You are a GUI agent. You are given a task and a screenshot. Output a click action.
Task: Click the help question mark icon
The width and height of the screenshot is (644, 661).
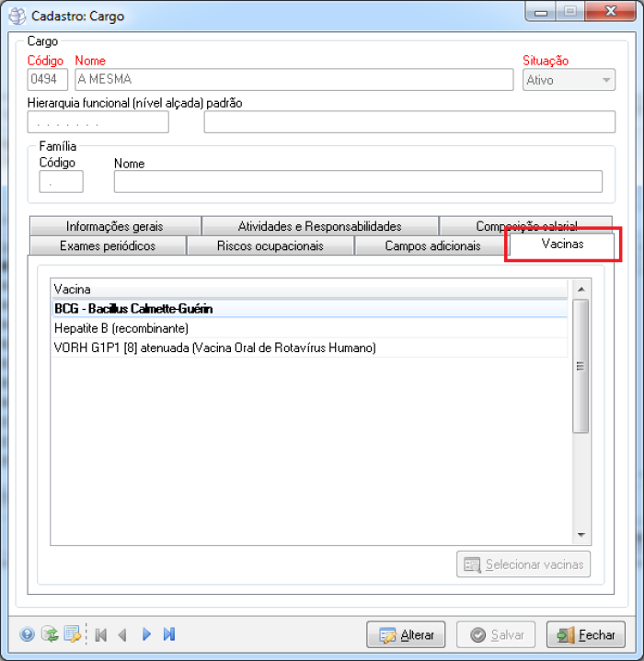point(28,634)
